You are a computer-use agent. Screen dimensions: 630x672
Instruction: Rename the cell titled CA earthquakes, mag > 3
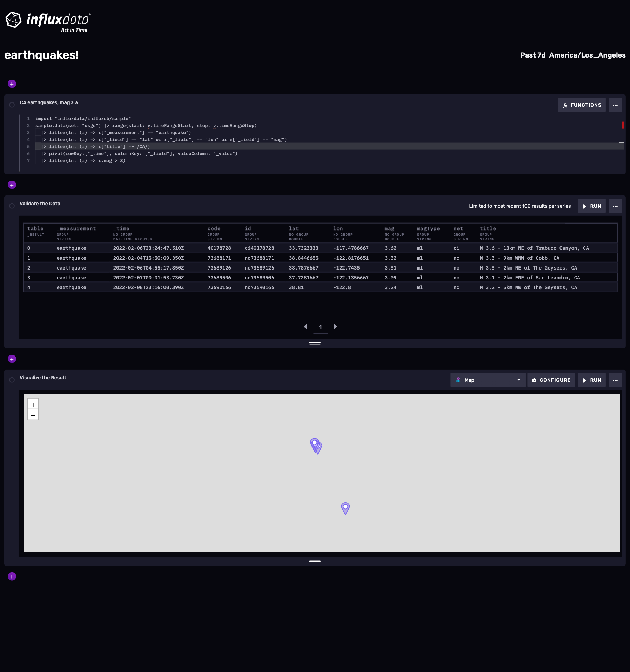49,102
